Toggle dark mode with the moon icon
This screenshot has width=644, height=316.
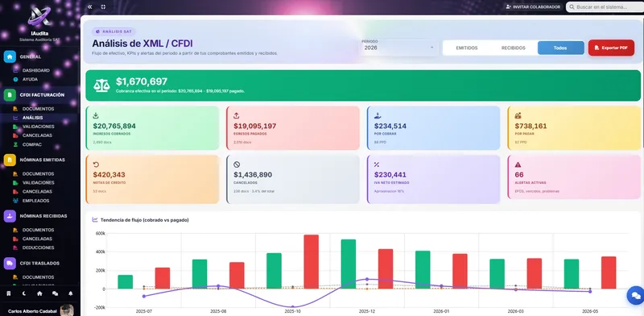(24, 293)
